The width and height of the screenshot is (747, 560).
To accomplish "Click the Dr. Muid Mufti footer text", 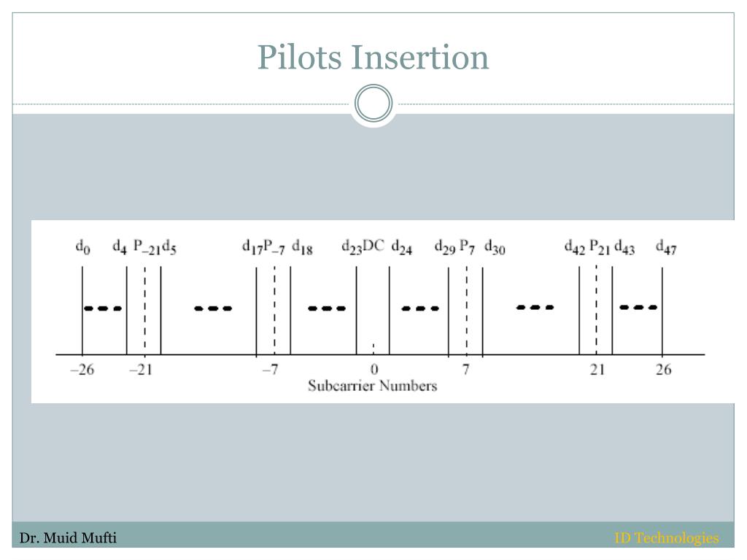I will click(68, 538).
